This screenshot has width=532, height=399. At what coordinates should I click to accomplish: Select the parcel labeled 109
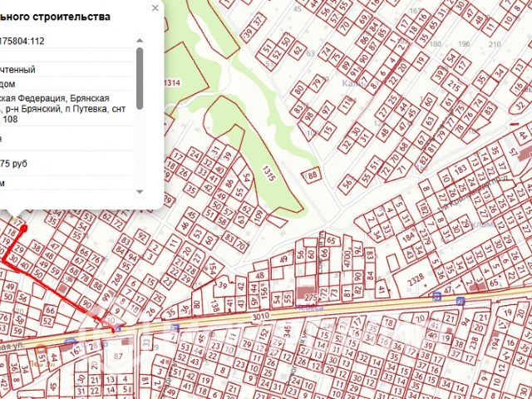[x=259, y=217]
